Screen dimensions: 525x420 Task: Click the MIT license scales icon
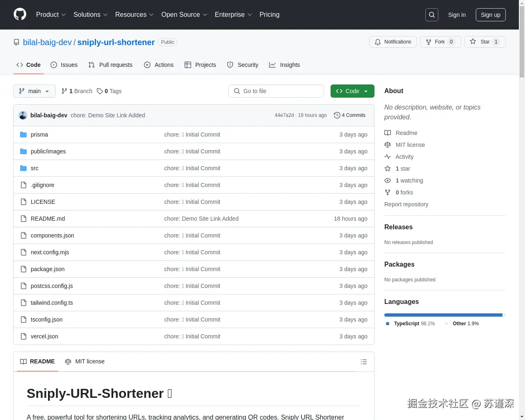pyautogui.click(x=388, y=144)
